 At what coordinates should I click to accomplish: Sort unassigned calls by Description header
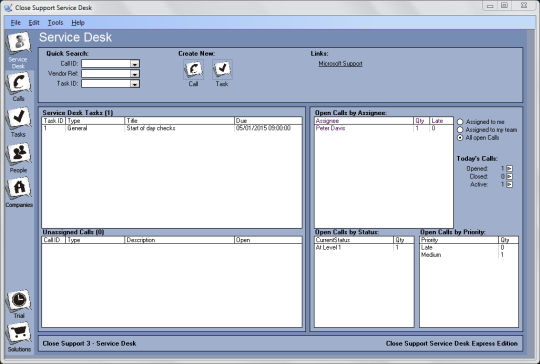tap(179, 240)
